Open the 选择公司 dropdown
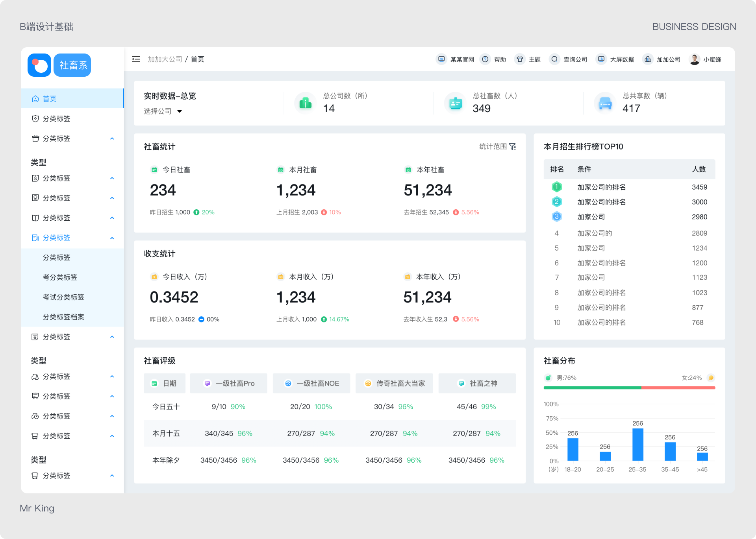The height and width of the screenshot is (539, 756). pos(163,111)
